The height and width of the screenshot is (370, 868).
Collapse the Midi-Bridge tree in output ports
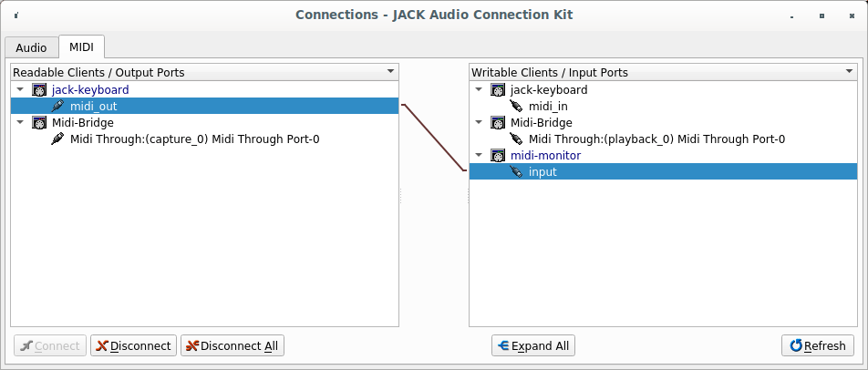20,123
